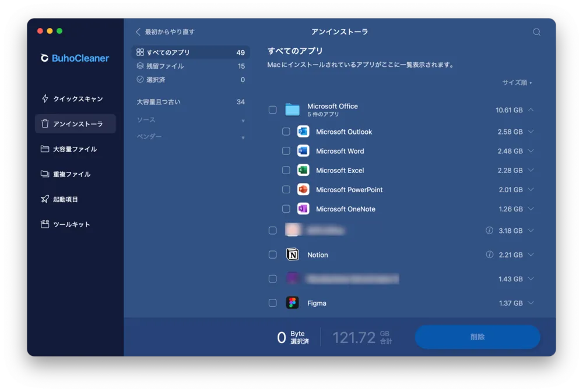This screenshot has height=392, width=583.
Task: Open クイックスキャン in the sidebar
Action: click(75, 98)
